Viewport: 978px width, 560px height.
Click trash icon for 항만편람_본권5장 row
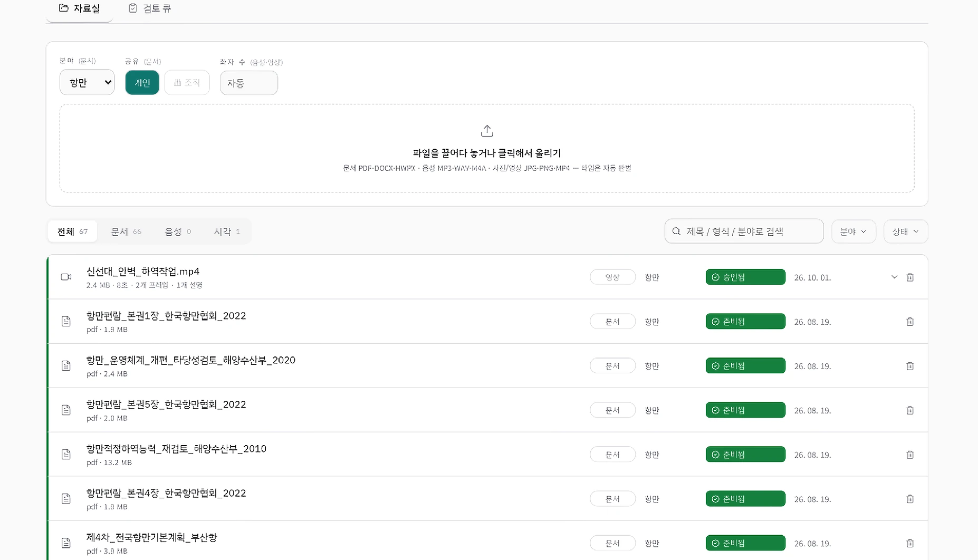coord(910,410)
